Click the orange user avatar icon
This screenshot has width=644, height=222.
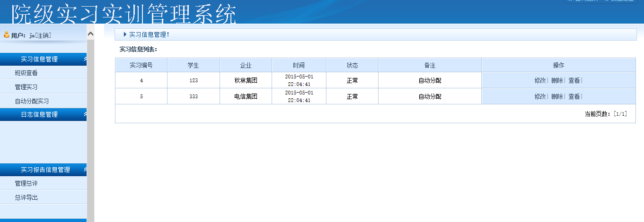tap(6, 35)
